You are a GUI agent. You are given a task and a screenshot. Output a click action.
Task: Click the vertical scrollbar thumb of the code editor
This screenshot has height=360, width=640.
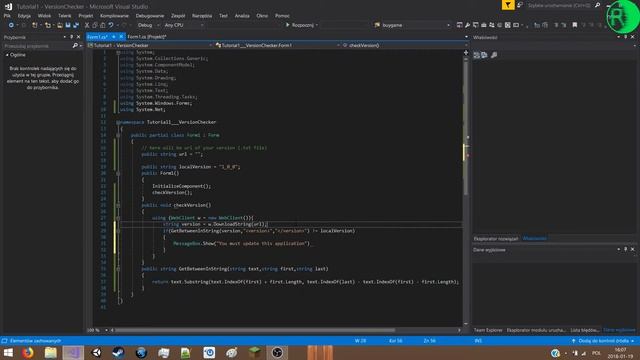(x=466, y=127)
